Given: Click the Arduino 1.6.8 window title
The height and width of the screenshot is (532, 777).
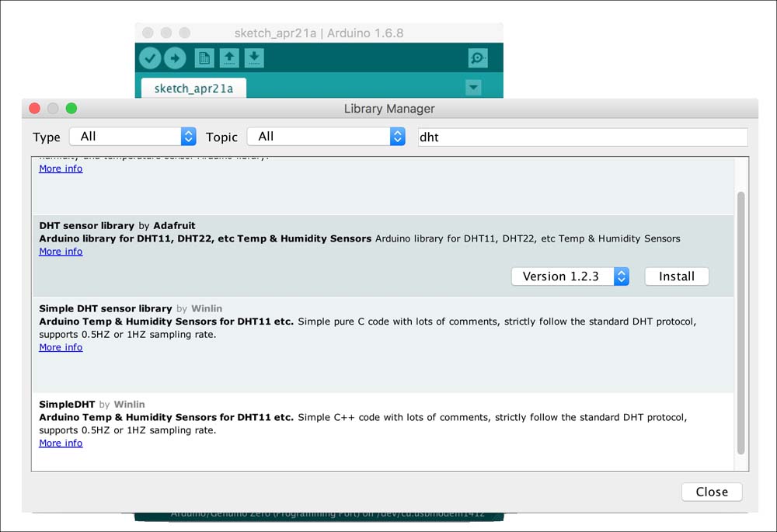Looking at the screenshot, I should point(319,33).
